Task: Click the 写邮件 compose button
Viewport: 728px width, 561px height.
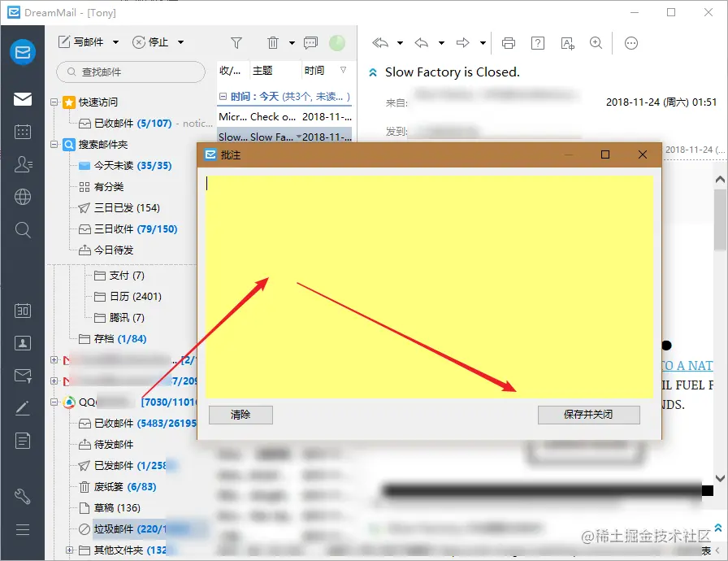Action: click(81, 41)
